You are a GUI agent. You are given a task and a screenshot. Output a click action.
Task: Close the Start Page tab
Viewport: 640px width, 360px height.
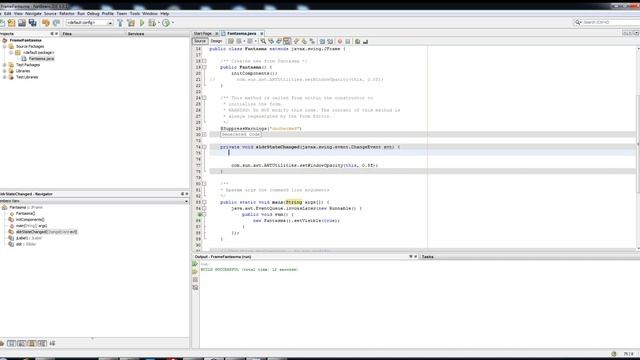coord(217,33)
